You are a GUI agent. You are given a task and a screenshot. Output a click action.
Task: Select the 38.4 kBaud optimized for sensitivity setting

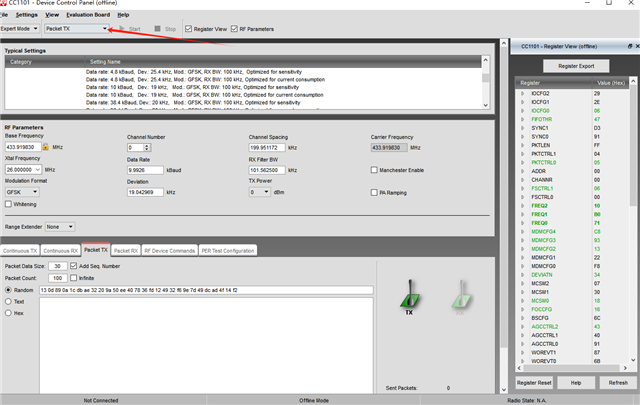[x=193, y=102]
